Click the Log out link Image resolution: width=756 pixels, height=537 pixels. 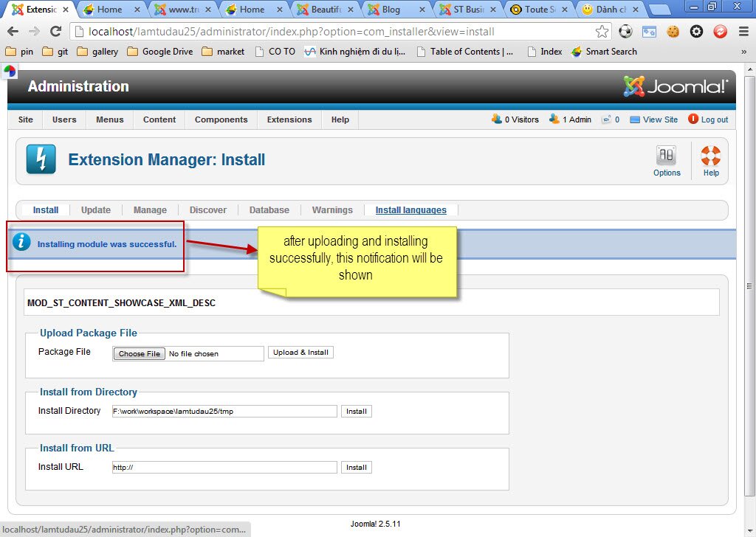[x=714, y=119]
